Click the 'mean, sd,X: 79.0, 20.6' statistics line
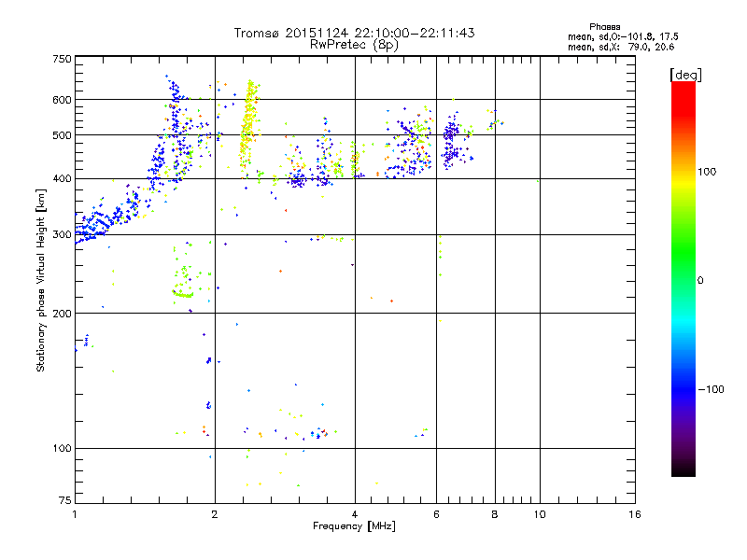The image size is (747, 560). 621,47
